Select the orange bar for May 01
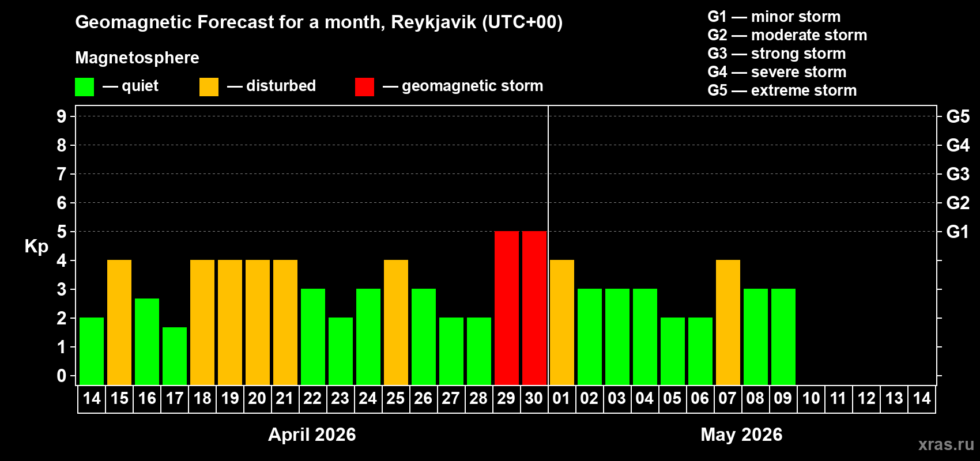This screenshot has height=461, width=980. (562, 322)
